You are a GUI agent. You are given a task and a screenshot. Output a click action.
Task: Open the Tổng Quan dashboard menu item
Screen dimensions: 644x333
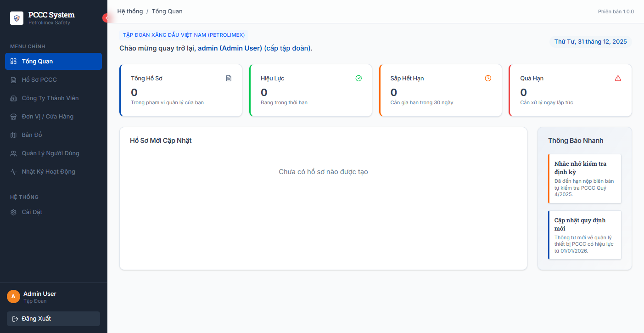(x=53, y=62)
